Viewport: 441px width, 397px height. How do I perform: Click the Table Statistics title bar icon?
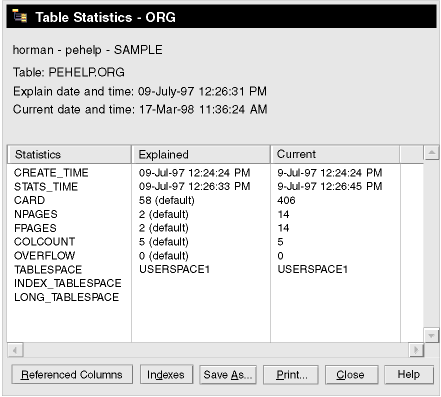[19, 16]
